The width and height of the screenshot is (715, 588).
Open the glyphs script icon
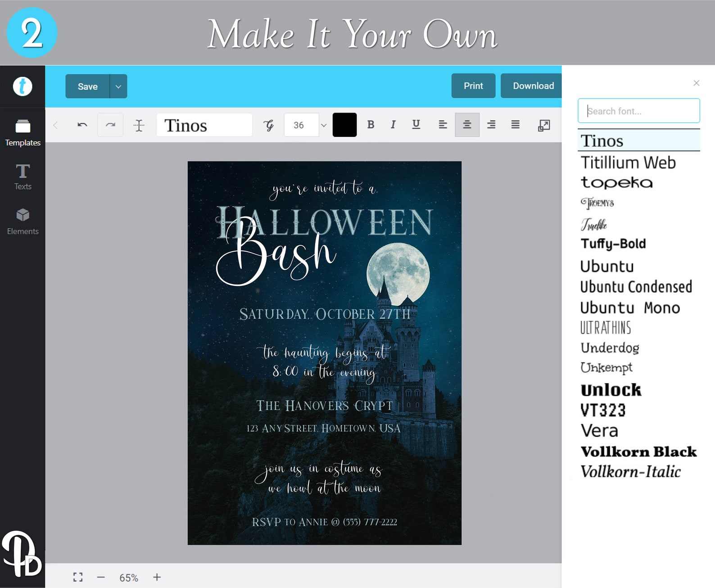pyautogui.click(x=269, y=125)
